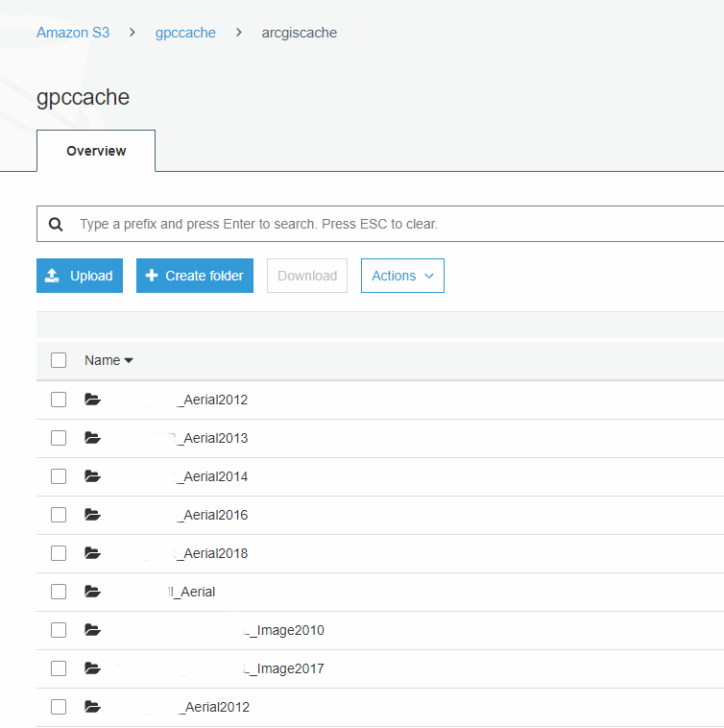Navigate to gpccache breadcrumb link
This screenshot has height=728, width=724.
click(185, 33)
